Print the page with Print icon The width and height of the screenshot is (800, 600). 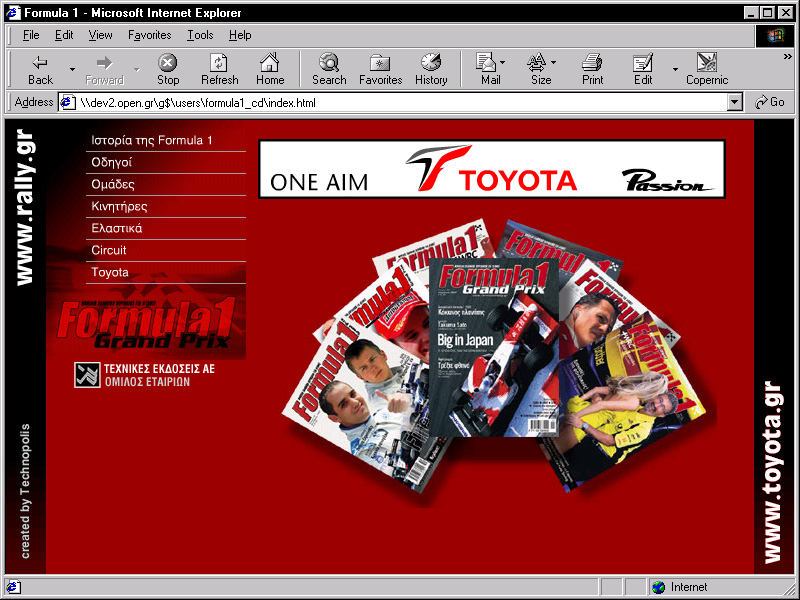pos(592,69)
